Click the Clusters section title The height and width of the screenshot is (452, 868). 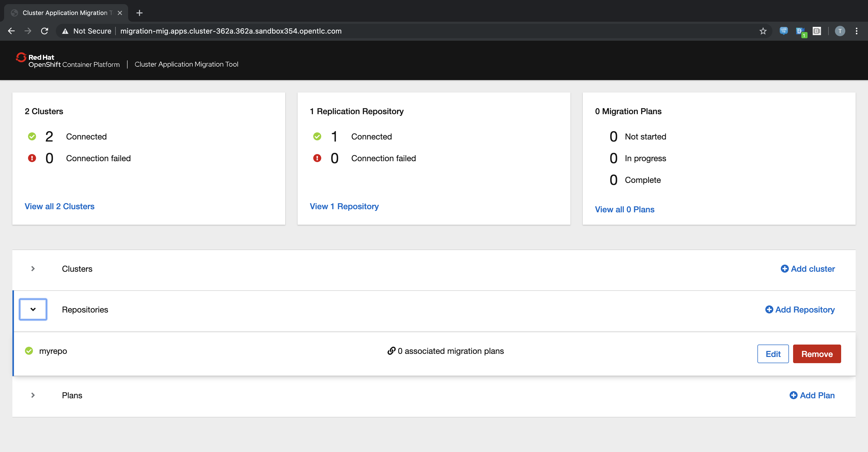click(x=77, y=269)
